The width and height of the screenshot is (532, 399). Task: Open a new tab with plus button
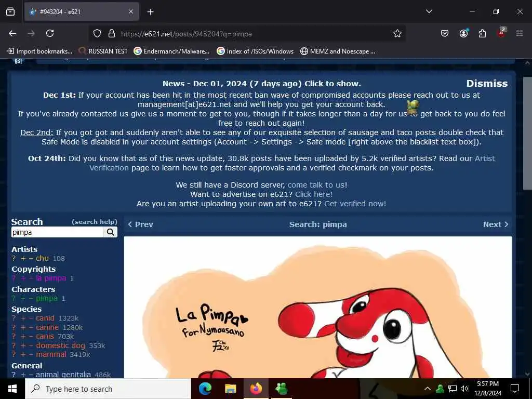[150, 12]
